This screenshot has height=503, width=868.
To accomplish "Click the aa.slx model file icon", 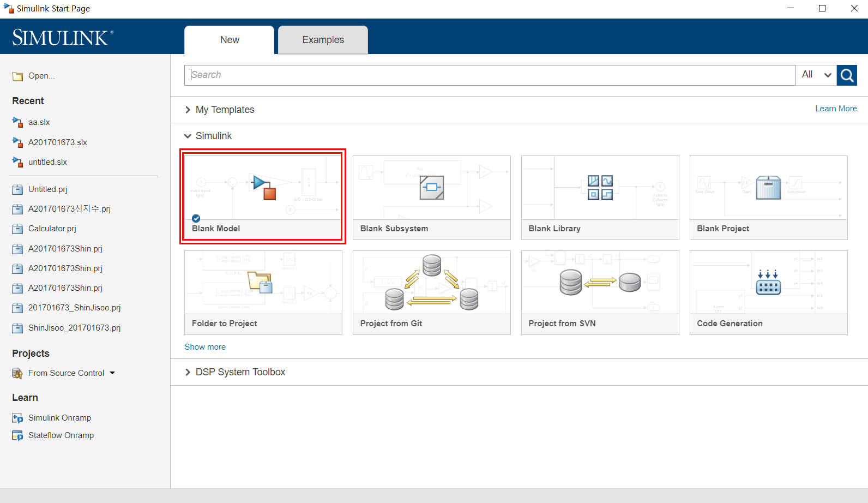I will 17,122.
